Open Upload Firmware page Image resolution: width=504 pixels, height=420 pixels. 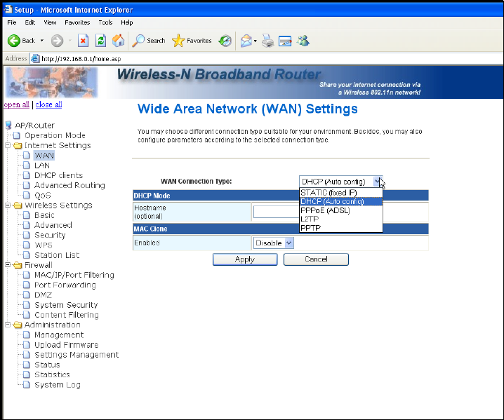coord(66,344)
